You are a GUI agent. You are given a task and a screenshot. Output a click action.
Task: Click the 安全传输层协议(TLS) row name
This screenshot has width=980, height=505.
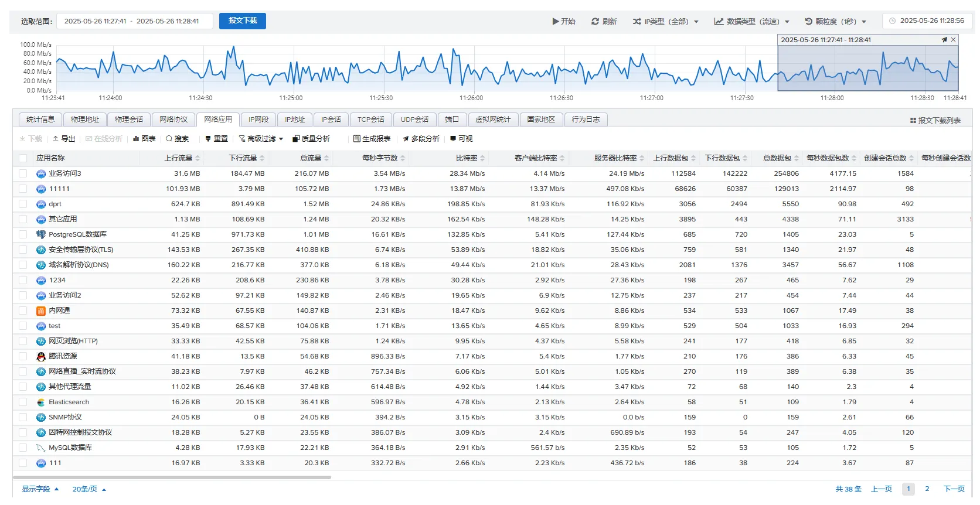click(x=81, y=250)
